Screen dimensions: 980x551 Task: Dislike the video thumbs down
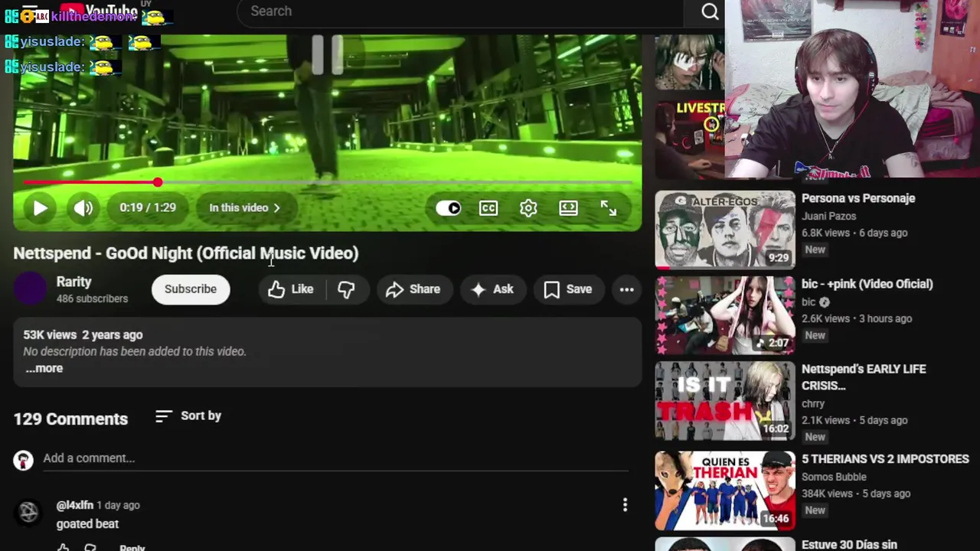tap(346, 289)
